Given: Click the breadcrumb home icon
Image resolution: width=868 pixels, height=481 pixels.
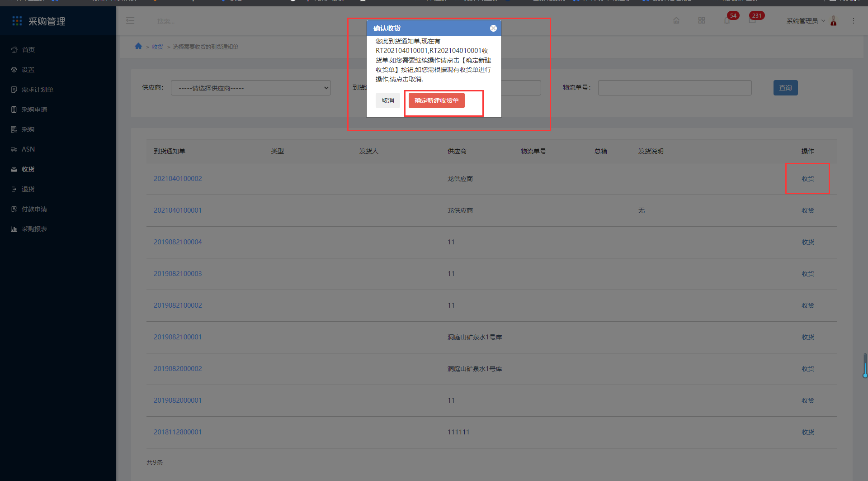Looking at the screenshot, I should pyautogui.click(x=138, y=46).
